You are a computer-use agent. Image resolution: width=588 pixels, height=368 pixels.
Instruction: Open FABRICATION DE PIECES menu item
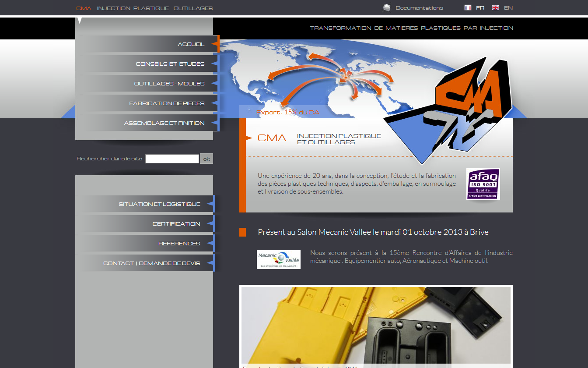(147, 103)
